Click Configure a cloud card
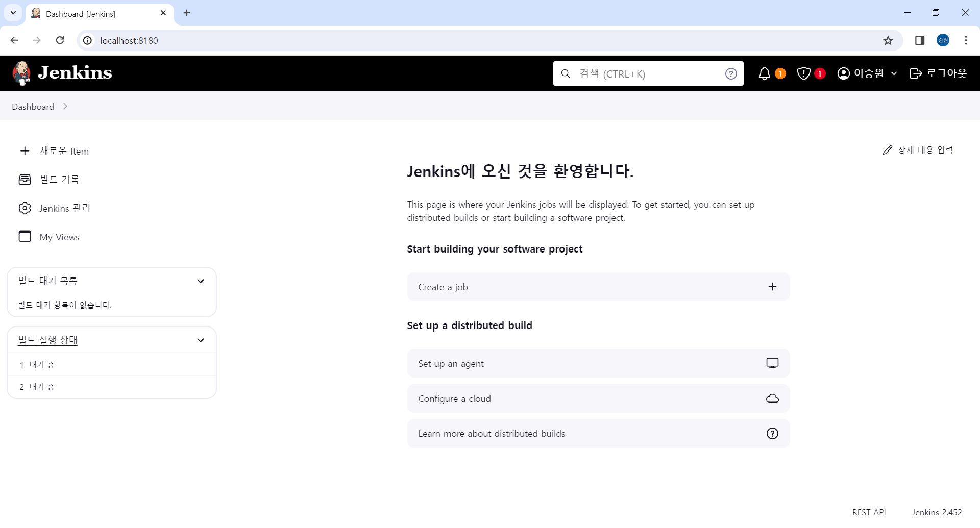 pos(598,398)
